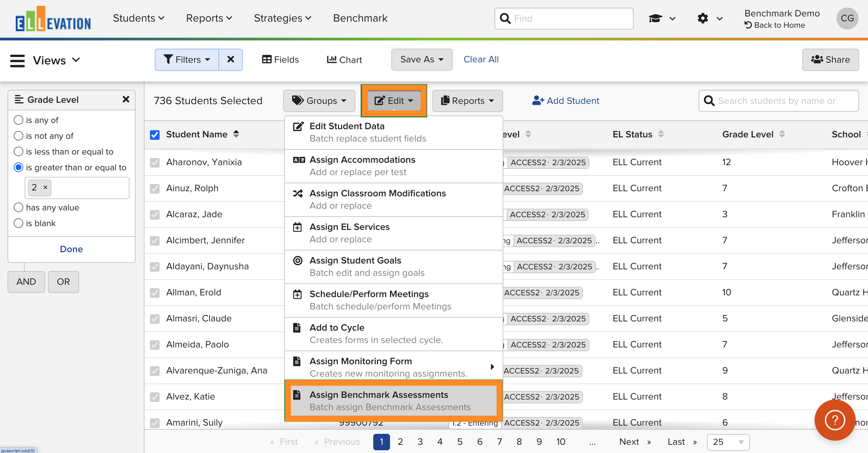This screenshot has width=868, height=453.
Task: Click Done in the Grade Level filter
Action: 71,249
